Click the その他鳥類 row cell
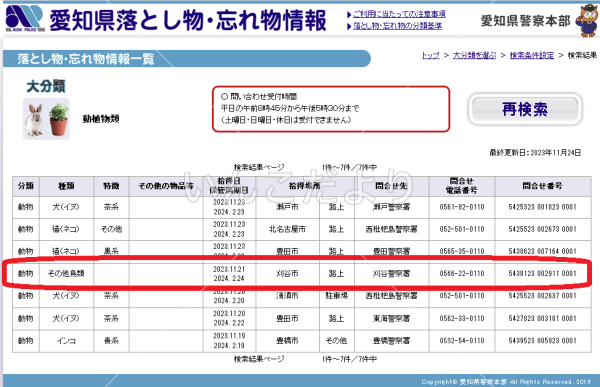Image resolution: width=600 pixels, height=387 pixels. pyautogui.click(x=66, y=274)
